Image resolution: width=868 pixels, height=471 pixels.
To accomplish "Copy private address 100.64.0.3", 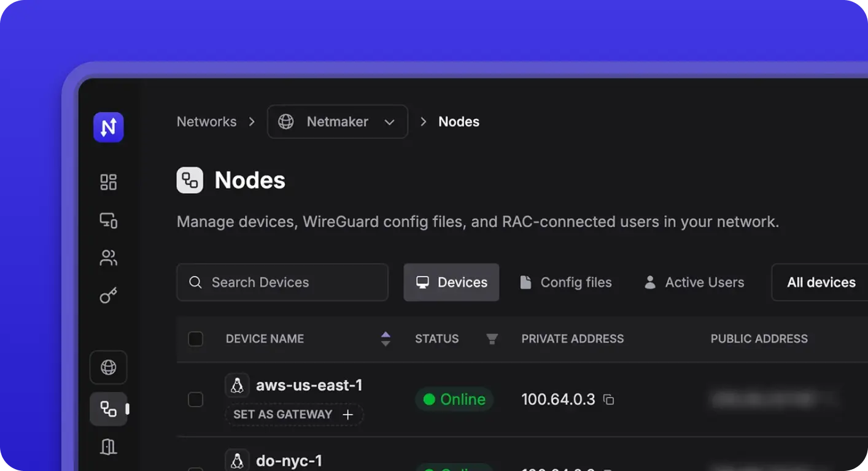I will coord(608,400).
